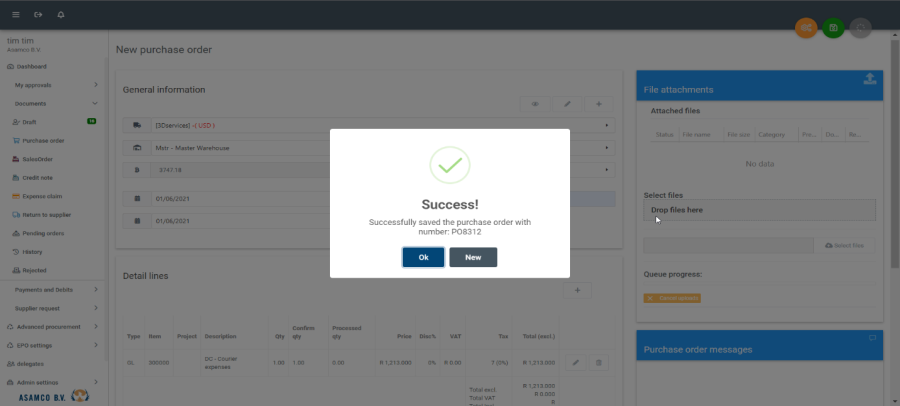The width and height of the screenshot is (900, 406).
Task: Open the hamburger menu icon
Action: 15,15
